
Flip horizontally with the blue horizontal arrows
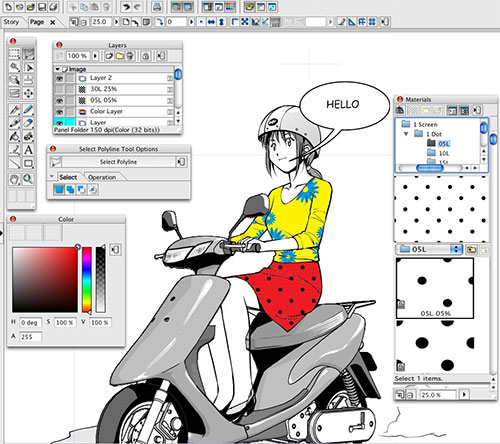pos(211,22)
